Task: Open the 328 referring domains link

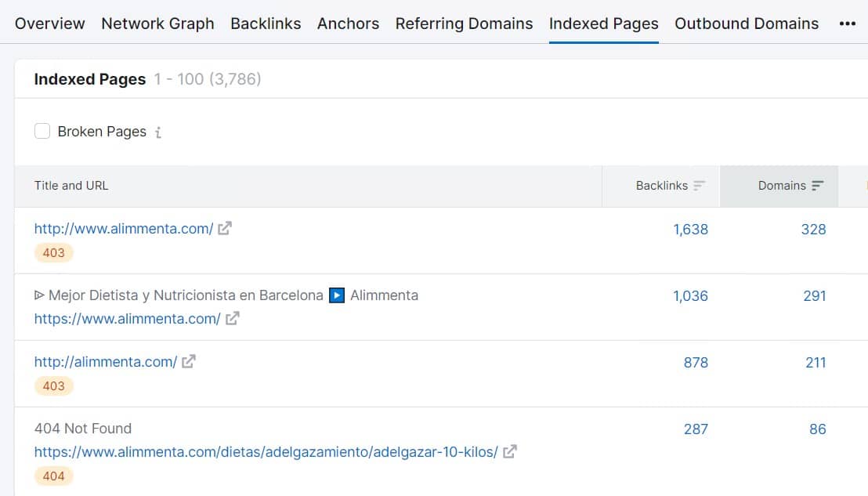Action: pos(813,229)
